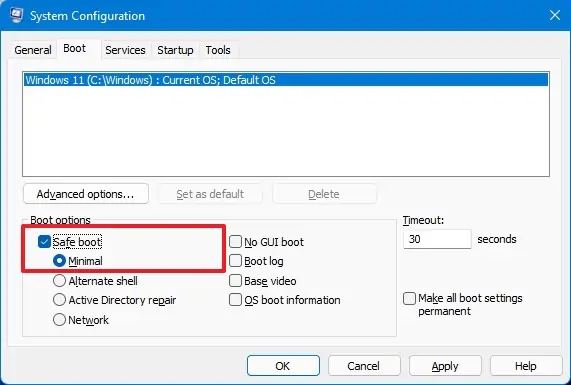571x385 pixels.
Task: Open Advanced options dialog
Action: click(x=86, y=194)
